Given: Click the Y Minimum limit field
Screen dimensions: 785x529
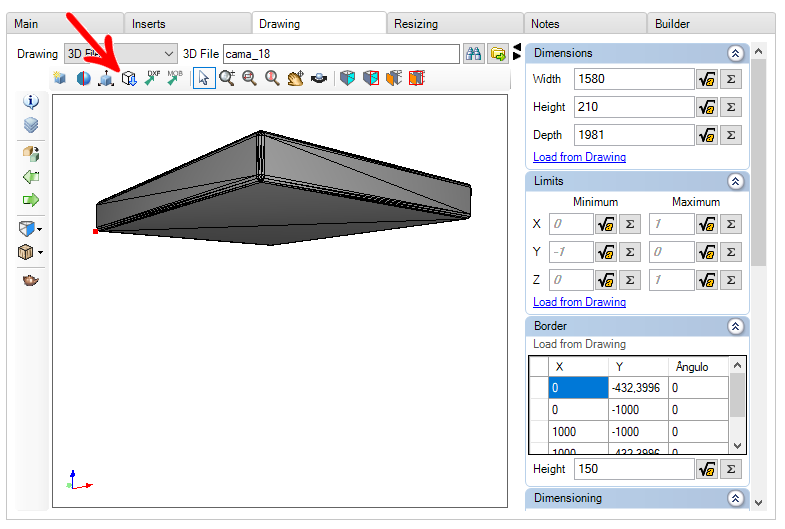Looking at the screenshot, I should pos(571,252).
